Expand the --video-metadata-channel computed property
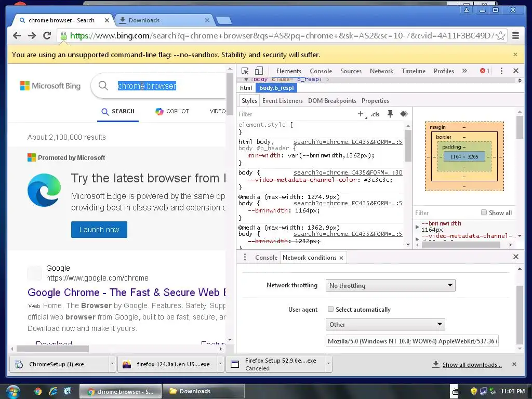Image resolution: width=532 pixels, height=399 pixels. 417,238
